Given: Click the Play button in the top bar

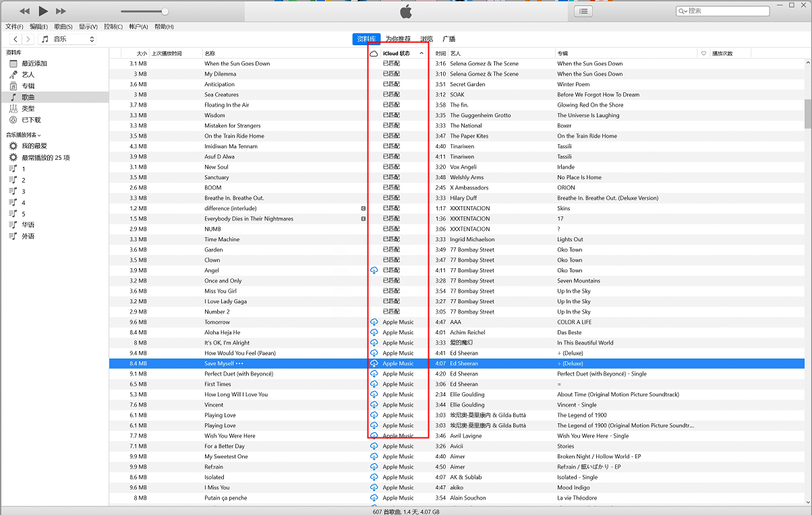Looking at the screenshot, I should pos(43,11).
